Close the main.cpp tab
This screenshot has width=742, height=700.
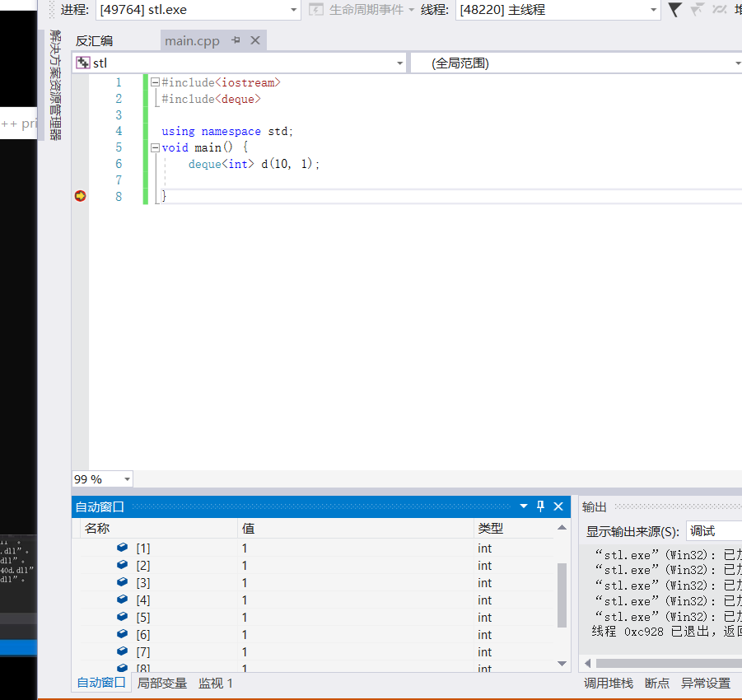pyautogui.click(x=255, y=40)
